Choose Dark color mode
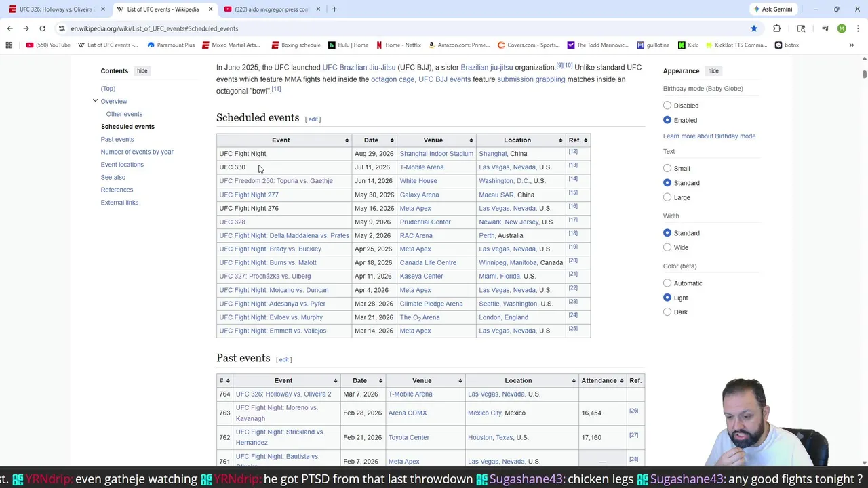Viewport: 868px width, 488px height. (667, 312)
